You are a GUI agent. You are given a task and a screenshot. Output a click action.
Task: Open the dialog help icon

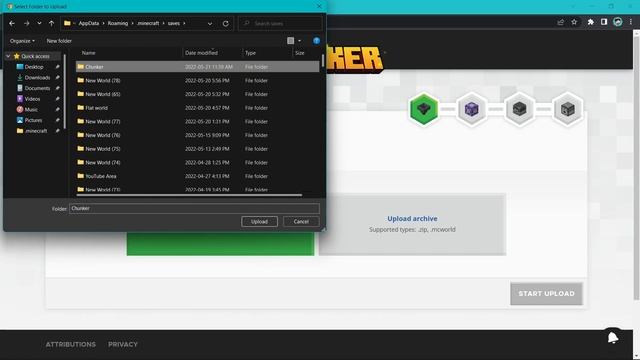point(316,41)
